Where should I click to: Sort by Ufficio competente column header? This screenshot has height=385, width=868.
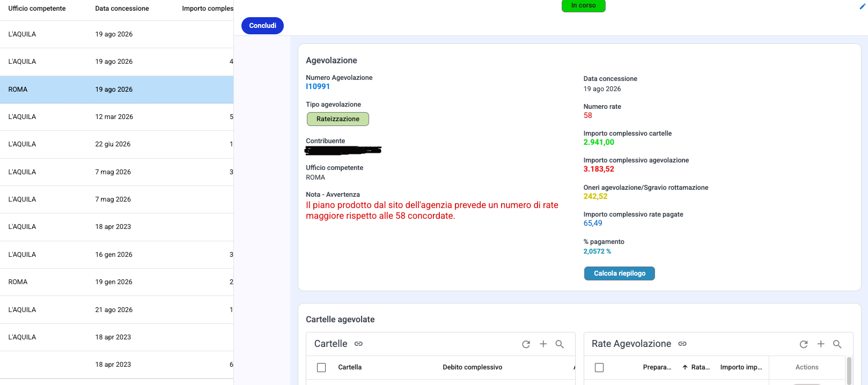pos(37,9)
